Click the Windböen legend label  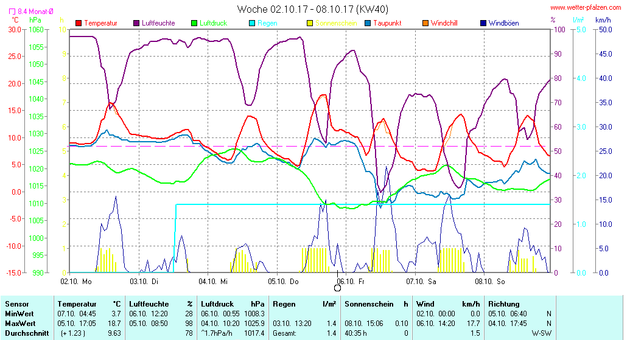pyautogui.click(x=504, y=23)
